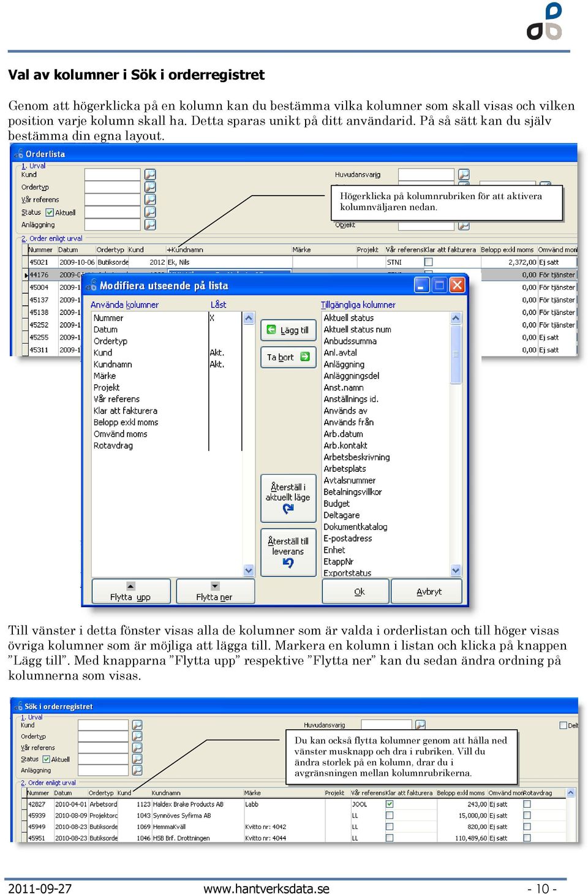Click the Kund input field in Sök i orderregistret
Image resolution: width=588 pixels, height=894 pixels.
tap(104, 725)
